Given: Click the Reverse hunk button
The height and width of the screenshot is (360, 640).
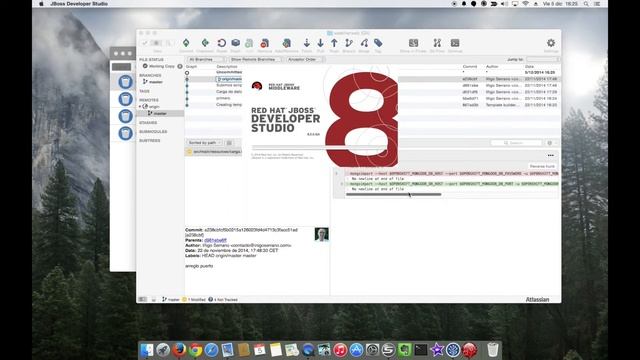Looking at the screenshot, I should click(542, 166).
